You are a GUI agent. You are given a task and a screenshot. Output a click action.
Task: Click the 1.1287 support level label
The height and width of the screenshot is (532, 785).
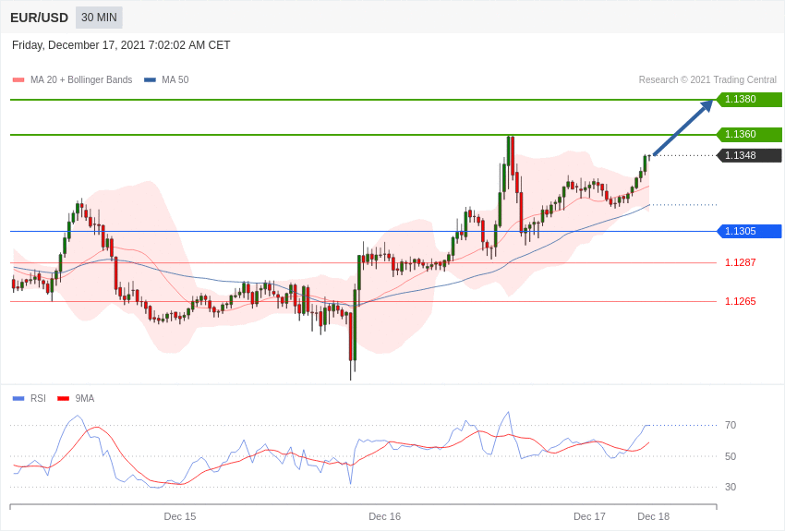pyautogui.click(x=741, y=262)
